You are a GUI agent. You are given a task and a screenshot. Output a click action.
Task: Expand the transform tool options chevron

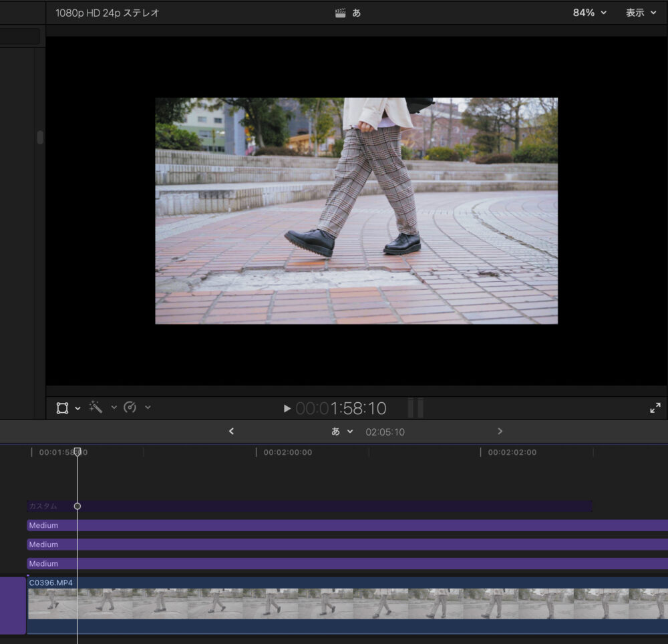[x=78, y=408]
